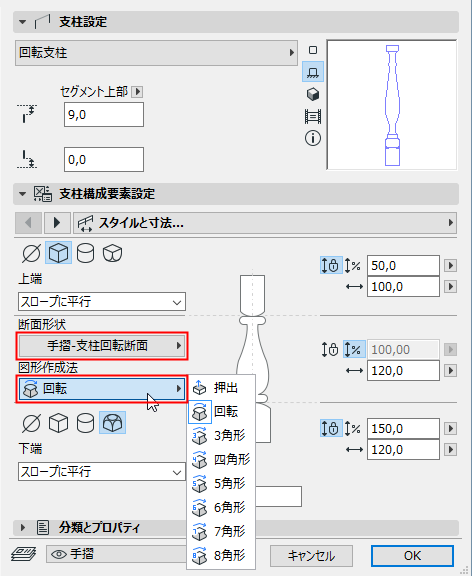
Task: Click the bottom width field 120,0
Action: (403, 450)
